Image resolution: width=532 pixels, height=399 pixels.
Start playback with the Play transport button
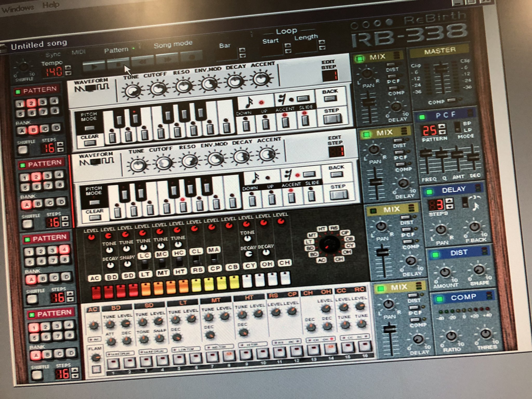pyautogui.click(x=94, y=66)
